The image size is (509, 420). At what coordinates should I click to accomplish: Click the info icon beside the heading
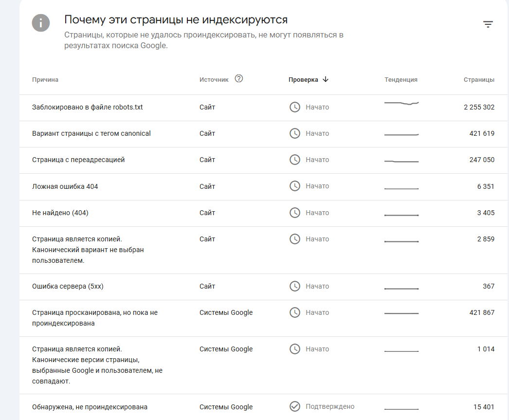click(41, 23)
